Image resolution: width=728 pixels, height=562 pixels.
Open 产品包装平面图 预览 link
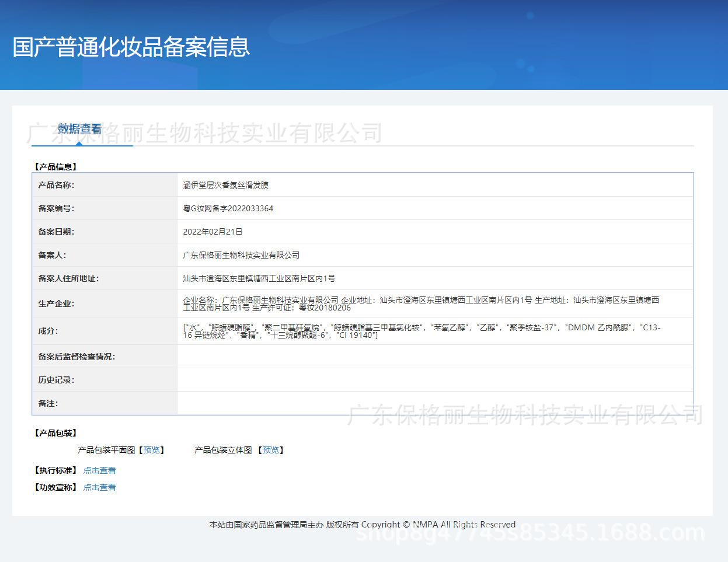pyautogui.click(x=151, y=450)
